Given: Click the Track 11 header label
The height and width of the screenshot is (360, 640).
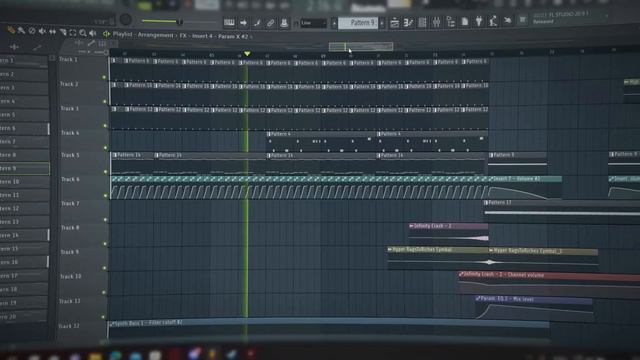Looking at the screenshot, I should 69,301.
